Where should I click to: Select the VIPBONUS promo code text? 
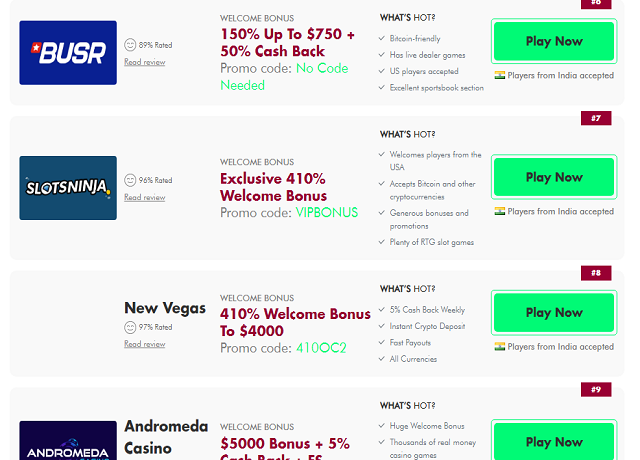coord(326,213)
